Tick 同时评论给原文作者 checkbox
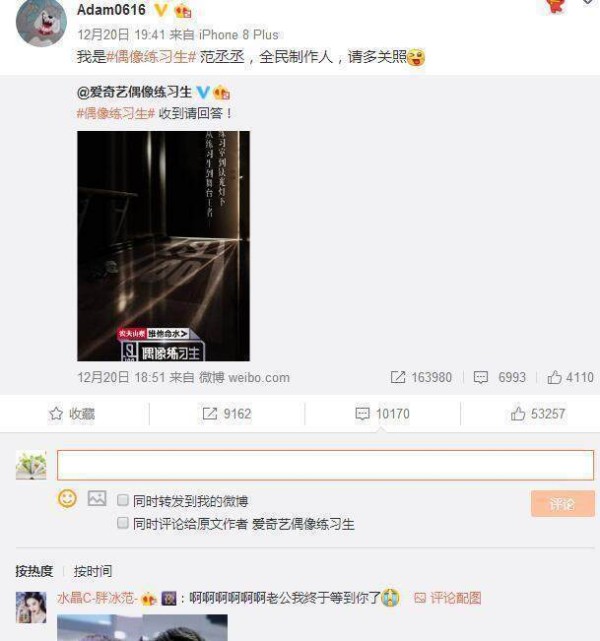This screenshot has width=600, height=641. pyautogui.click(x=123, y=523)
